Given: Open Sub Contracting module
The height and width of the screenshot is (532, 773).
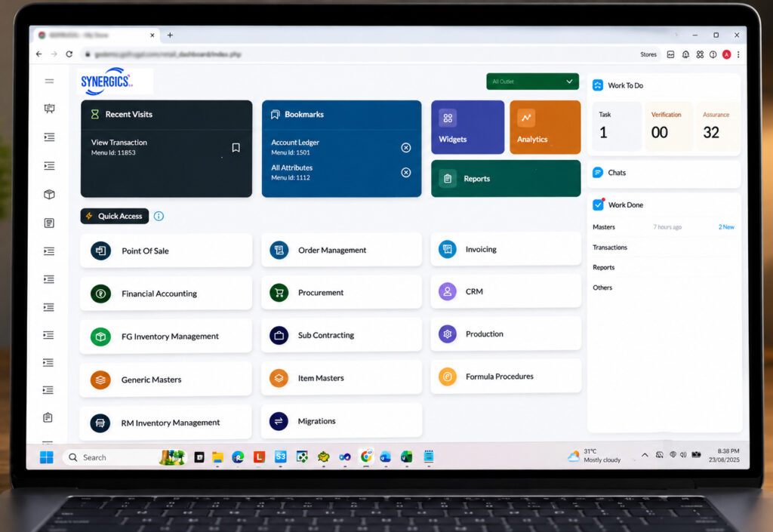Looking at the screenshot, I should (x=342, y=335).
